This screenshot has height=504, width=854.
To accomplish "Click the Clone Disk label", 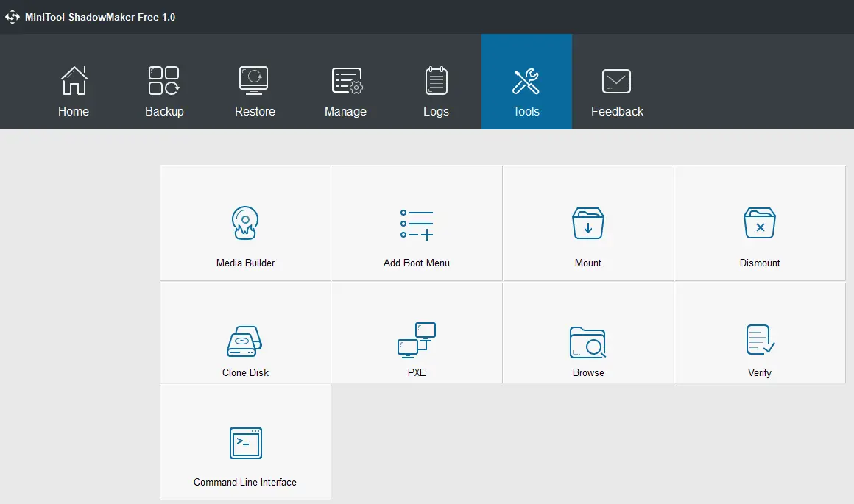I will tap(245, 372).
